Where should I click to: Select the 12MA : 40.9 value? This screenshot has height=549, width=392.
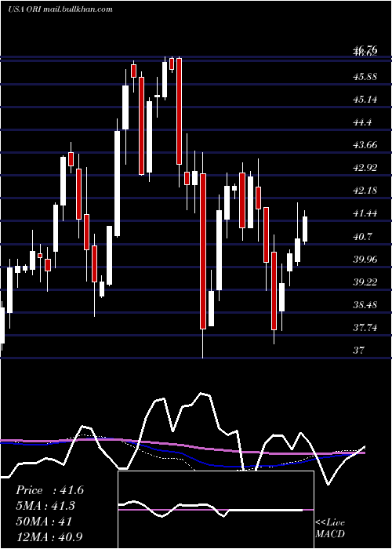click(49, 536)
